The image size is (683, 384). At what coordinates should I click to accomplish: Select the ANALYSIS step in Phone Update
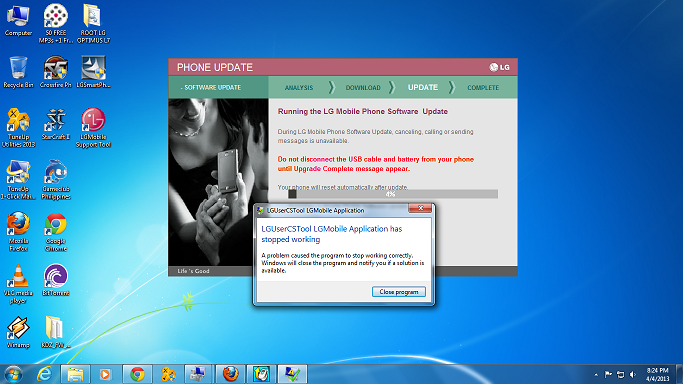pos(299,88)
